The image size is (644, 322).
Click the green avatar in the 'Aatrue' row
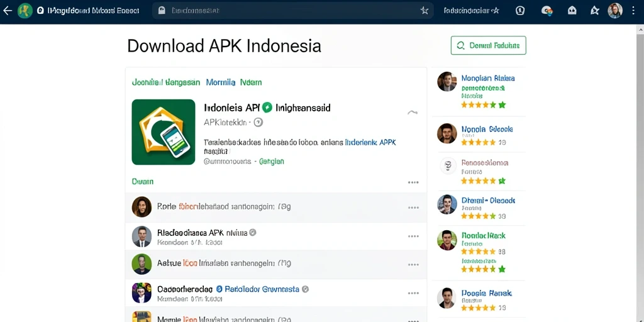142,264
